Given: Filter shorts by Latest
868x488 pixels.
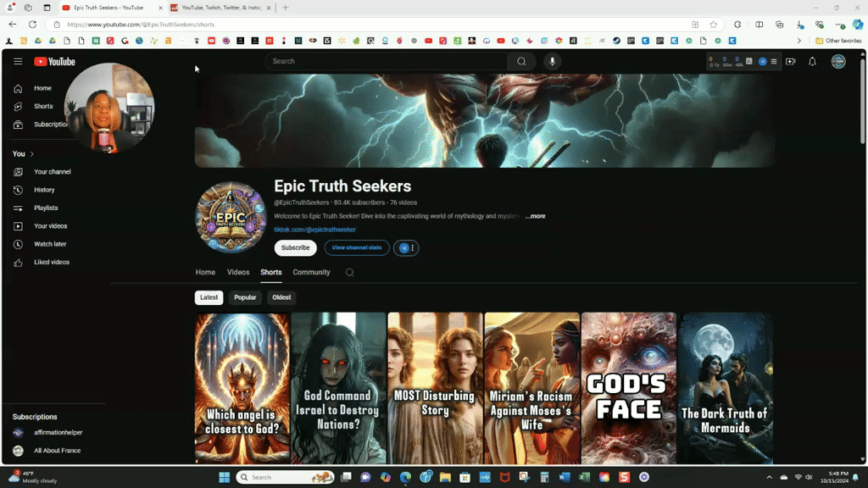Looking at the screenshot, I should pyautogui.click(x=209, y=297).
